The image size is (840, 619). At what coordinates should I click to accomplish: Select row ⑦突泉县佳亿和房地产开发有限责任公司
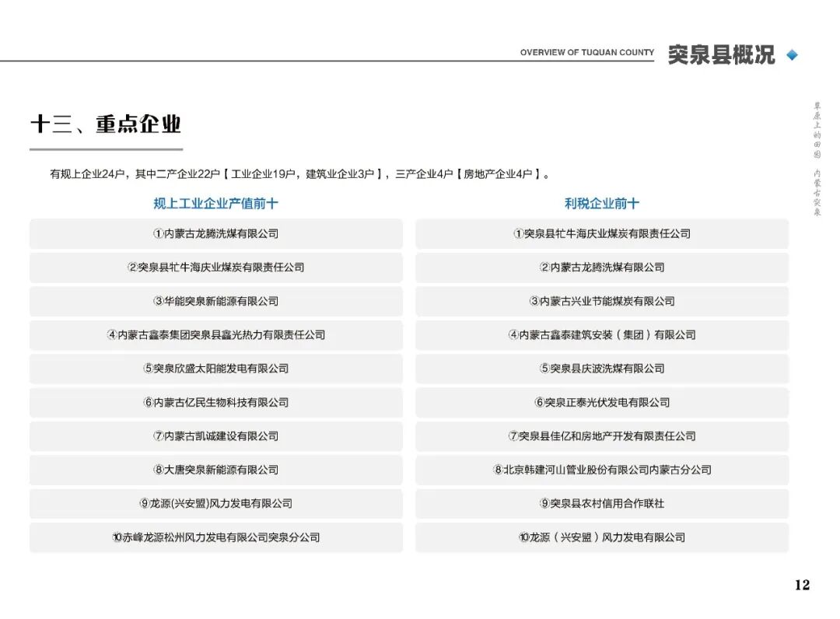[602, 436]
